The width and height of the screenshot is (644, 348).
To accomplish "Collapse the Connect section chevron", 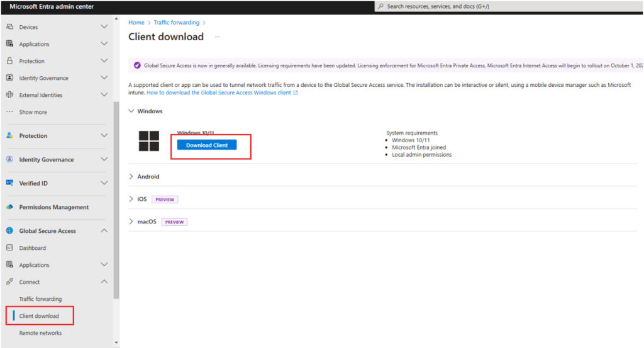I will 104,282.
